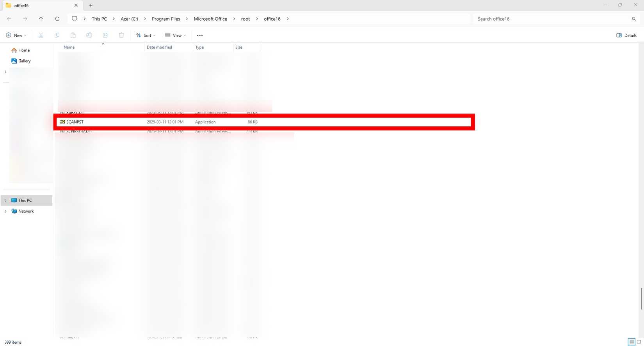Switch to large thumbnails view toggle
This screenshot has width=644, height=346.
tap(639, 342)
